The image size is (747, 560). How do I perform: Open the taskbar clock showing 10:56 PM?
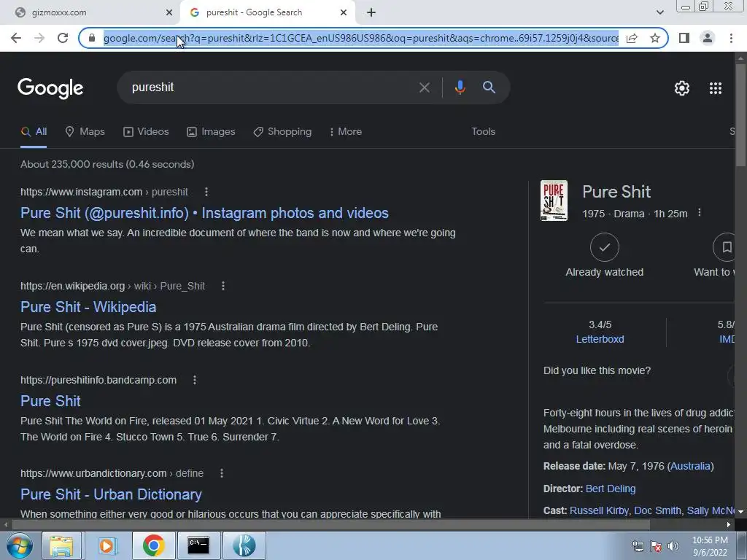(710, 546)
